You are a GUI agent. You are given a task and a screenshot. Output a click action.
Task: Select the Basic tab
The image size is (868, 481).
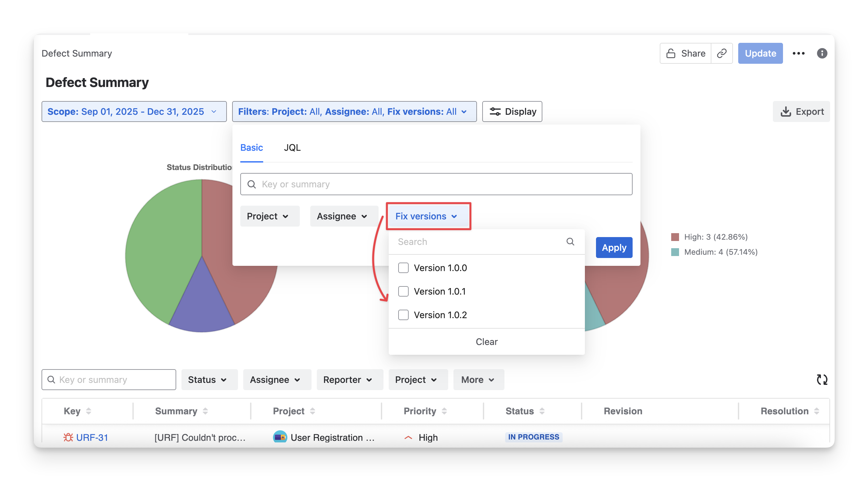click(x=251, y=148)
